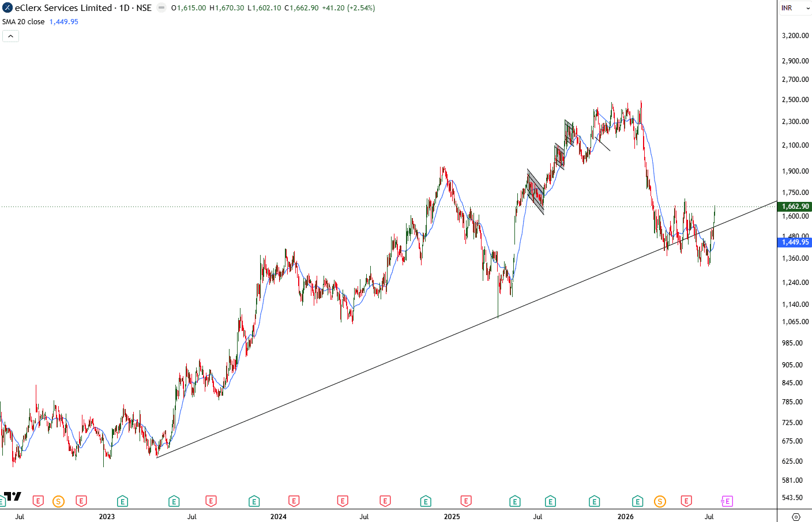Click the 543.50 price axis label

pyautogui.click(x=792, y=498)
